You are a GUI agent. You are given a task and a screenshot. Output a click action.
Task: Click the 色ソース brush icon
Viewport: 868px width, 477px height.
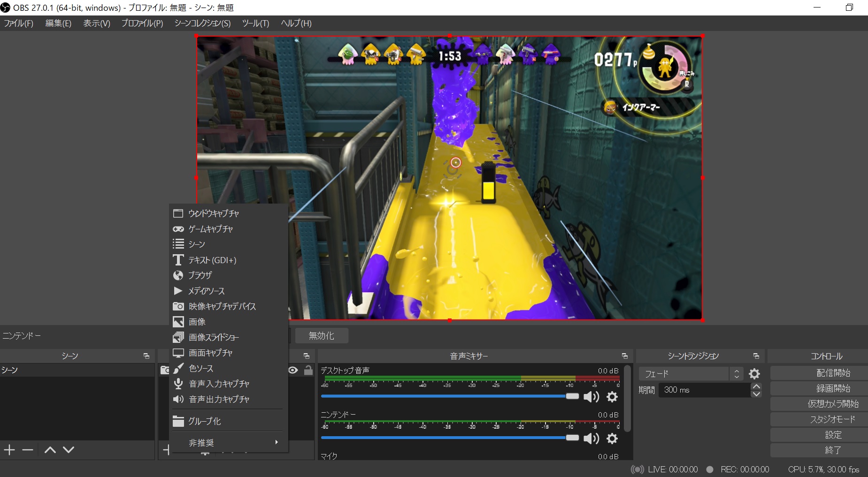tap(178, 368)
